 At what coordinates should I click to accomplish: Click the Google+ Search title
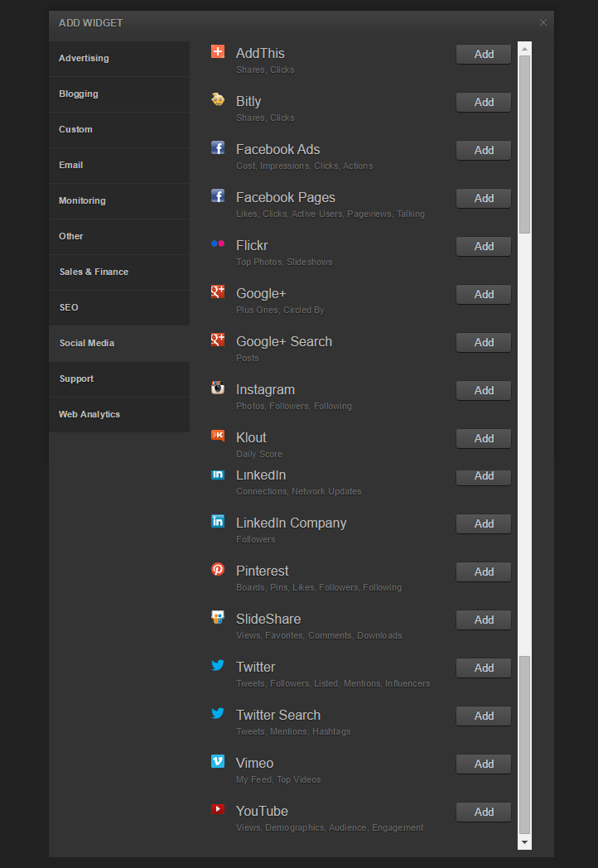[284, 341]
